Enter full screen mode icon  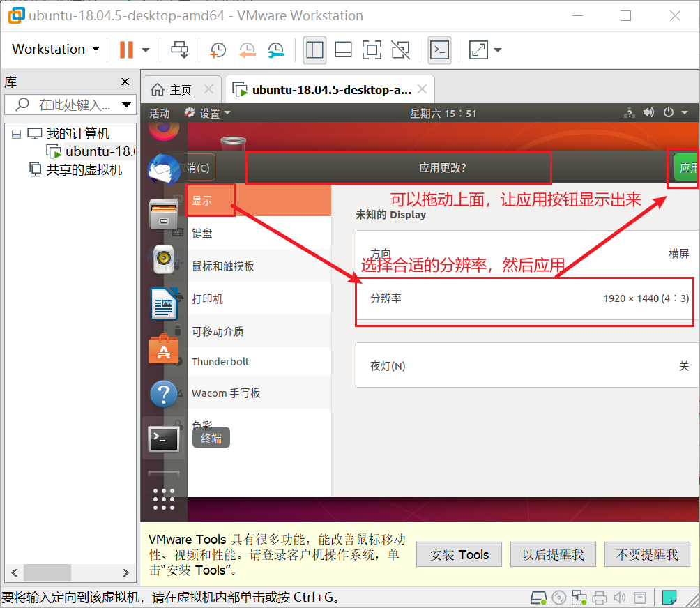[x=372, y=50]
